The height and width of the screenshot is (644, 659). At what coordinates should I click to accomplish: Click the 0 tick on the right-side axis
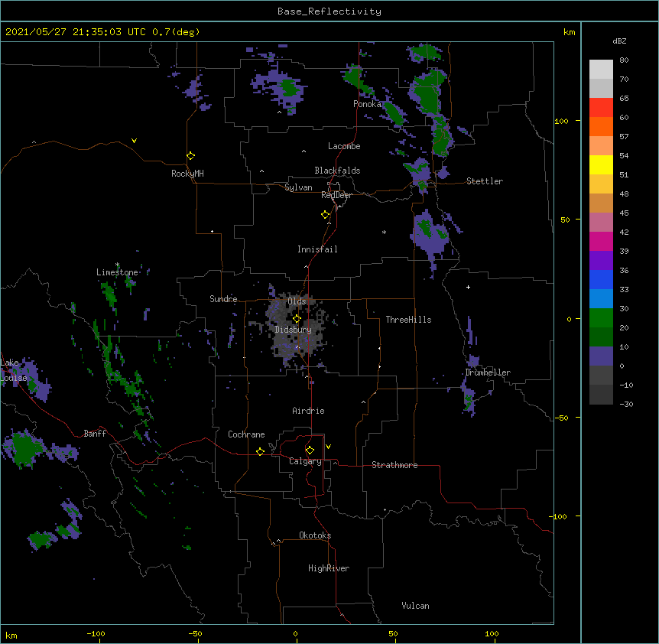(x=569, y=319)
